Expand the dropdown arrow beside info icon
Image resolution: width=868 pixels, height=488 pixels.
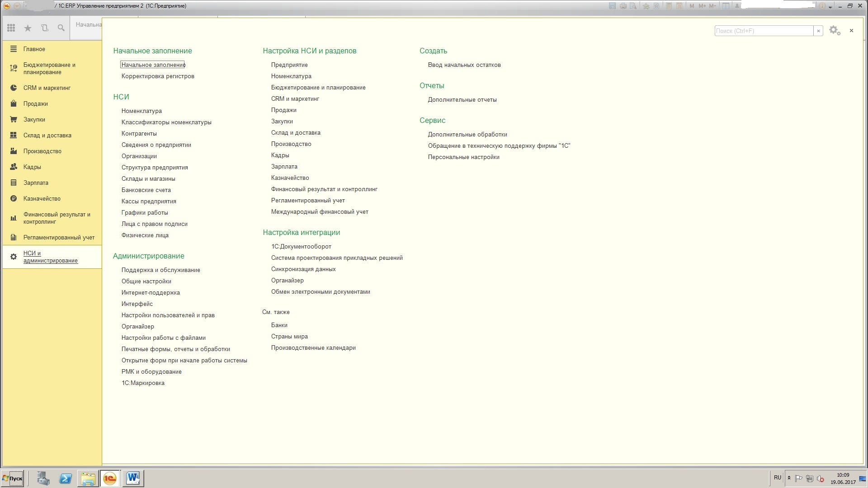pos(830,6)
